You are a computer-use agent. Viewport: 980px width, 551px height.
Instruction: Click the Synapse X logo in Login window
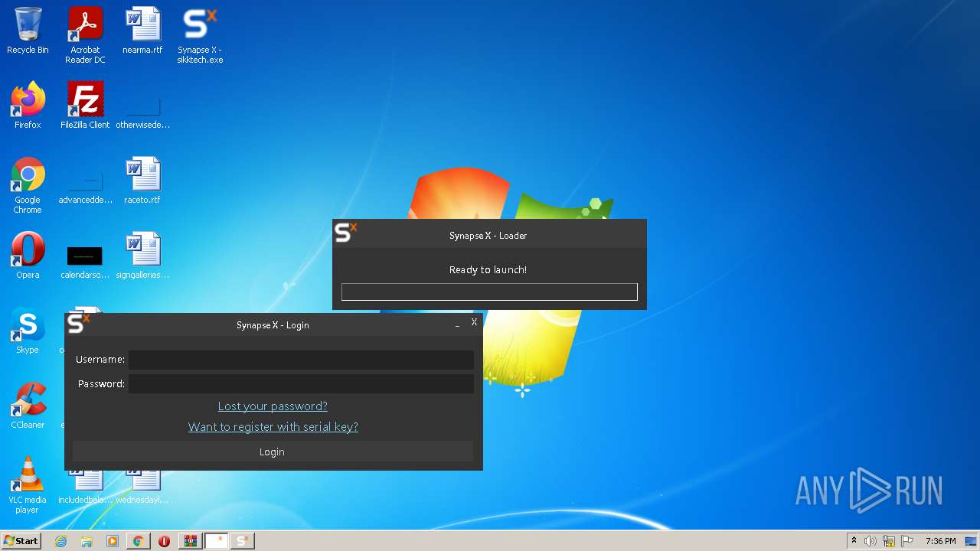(78, 323)
